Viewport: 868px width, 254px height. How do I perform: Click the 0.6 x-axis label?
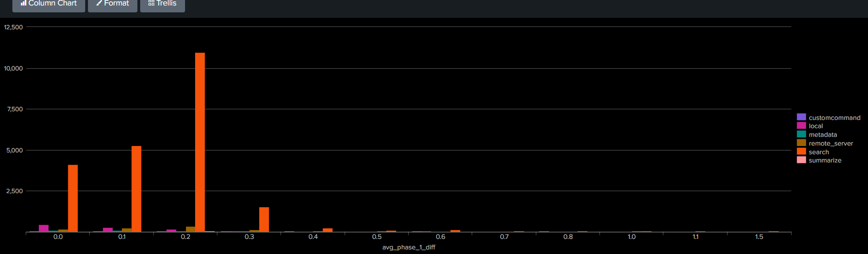441,237
